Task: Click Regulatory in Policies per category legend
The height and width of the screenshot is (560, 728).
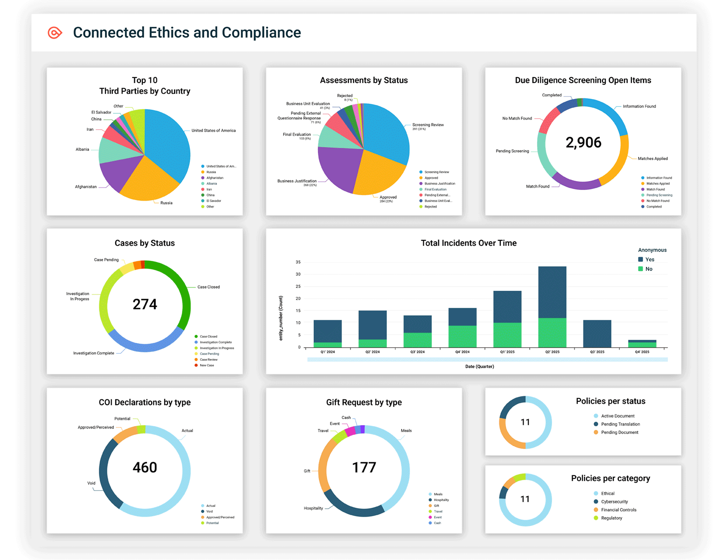Action: tap(611, 518)
